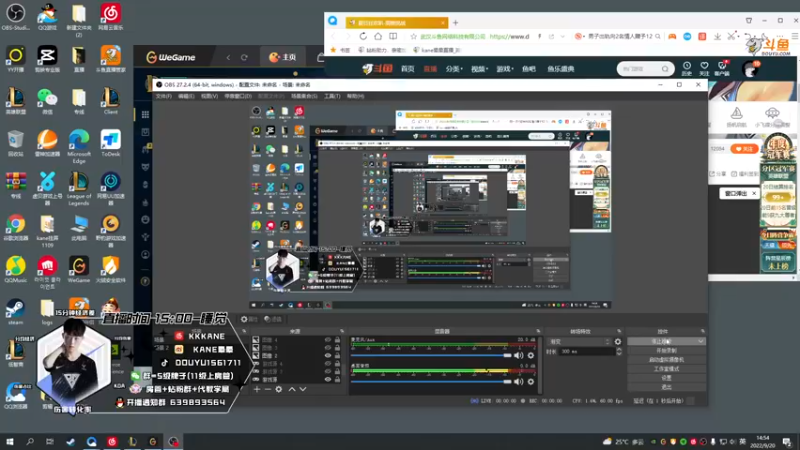
Task: Expand Douyu 视频 video menu
Action: tap(479, 69)
